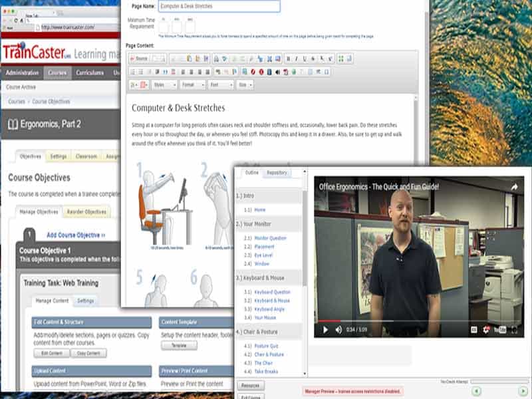Click the Source button in the editor toolbar

139,59
